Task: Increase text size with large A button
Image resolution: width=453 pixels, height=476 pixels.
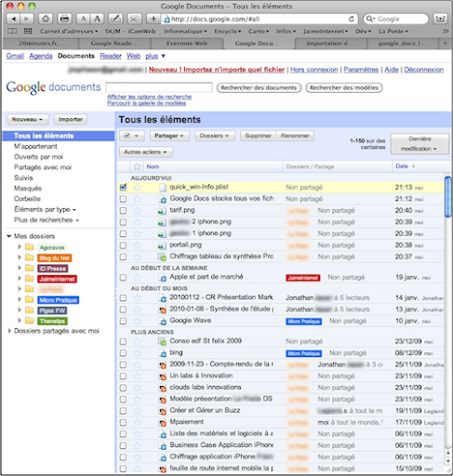Action: [x=97, y=19]
